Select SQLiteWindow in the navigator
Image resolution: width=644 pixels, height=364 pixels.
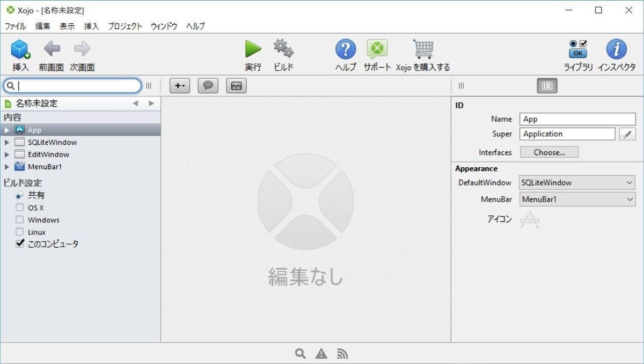(52, 143)
